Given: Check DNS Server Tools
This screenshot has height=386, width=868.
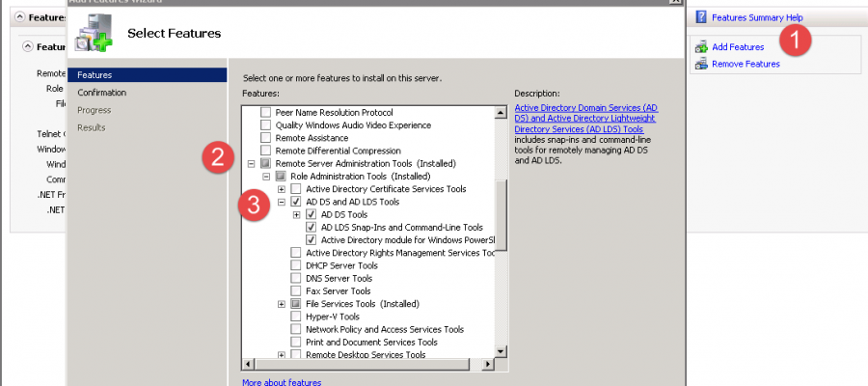Looking at the screenshot, I should 296,278.
